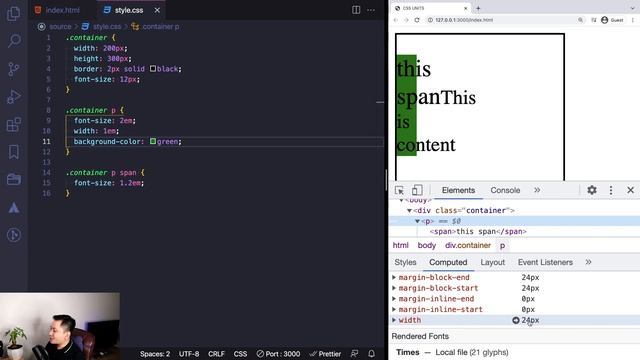Open the Event Listeners pane tab
Image resolution: width=640 pixels, height=360 pixels.
coord(545,262)
